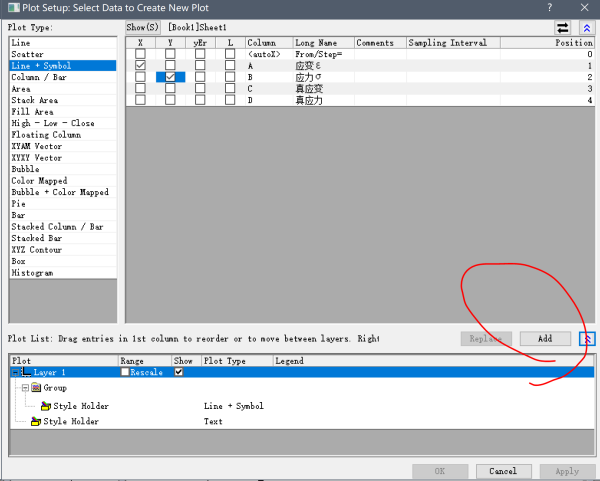Select the Bar plot type

click(x=63, y=215)
